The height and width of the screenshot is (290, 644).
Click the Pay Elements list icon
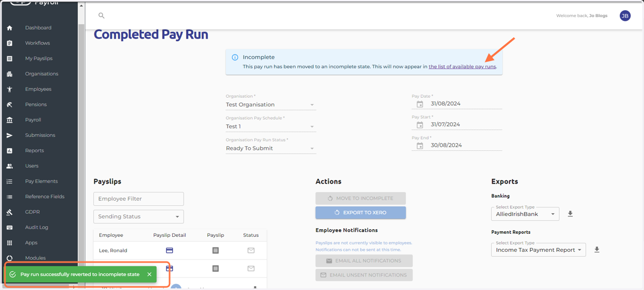click(10, 182)
